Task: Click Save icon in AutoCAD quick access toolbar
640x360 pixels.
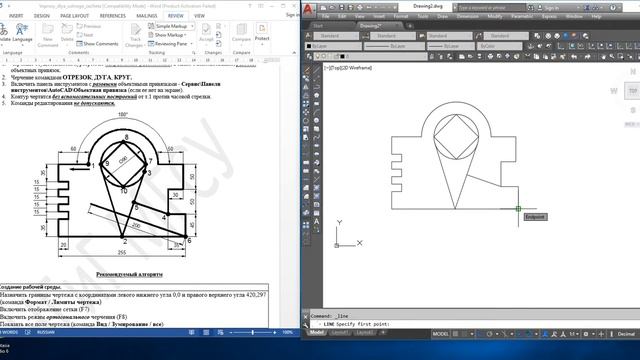Action: (x=342, y=8)
